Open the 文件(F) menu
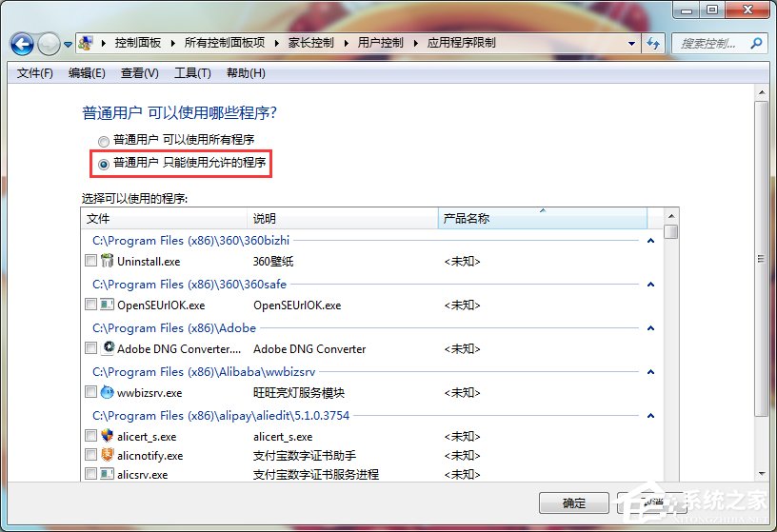Screen dimensions: 777x532 point(35,73)
